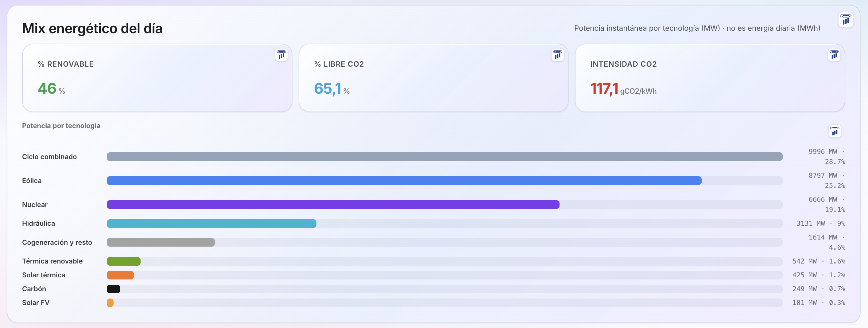Click the '9996 MW · 28.7%' value
868x328 pixels.
(x=827, y=157)
